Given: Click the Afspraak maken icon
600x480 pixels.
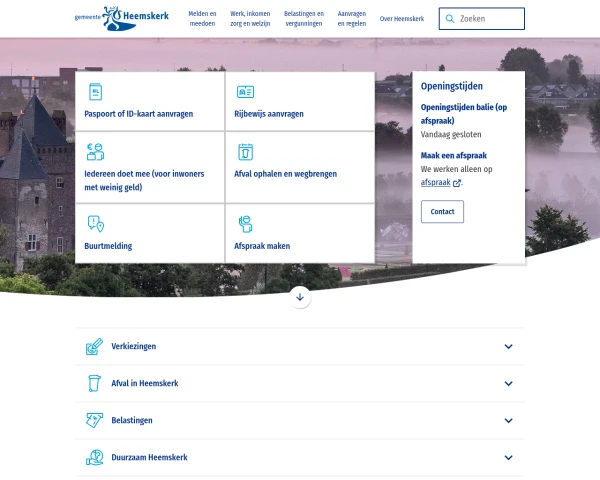Looking at the screenshot, I should click(245, 223).
